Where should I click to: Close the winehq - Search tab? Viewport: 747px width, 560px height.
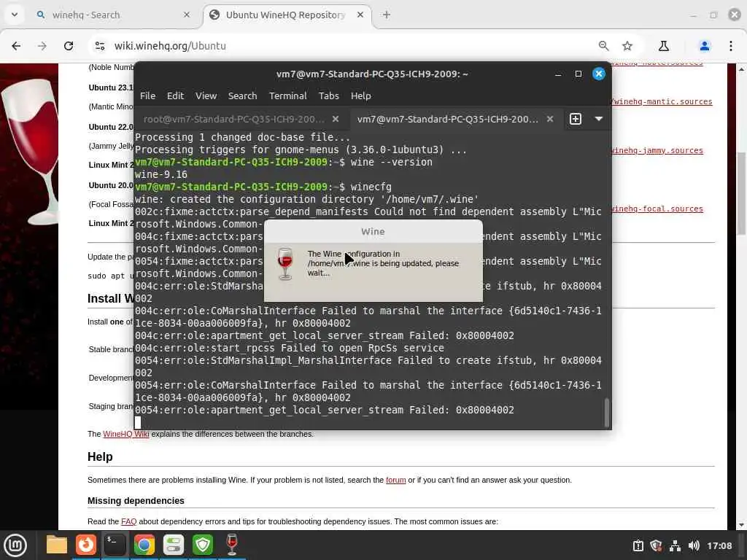coord(187,15)
